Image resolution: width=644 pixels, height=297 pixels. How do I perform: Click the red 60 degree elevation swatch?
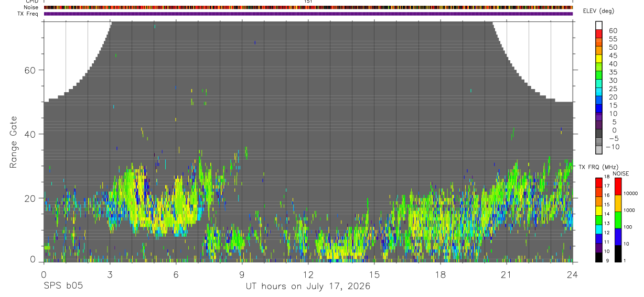point(599,34)
